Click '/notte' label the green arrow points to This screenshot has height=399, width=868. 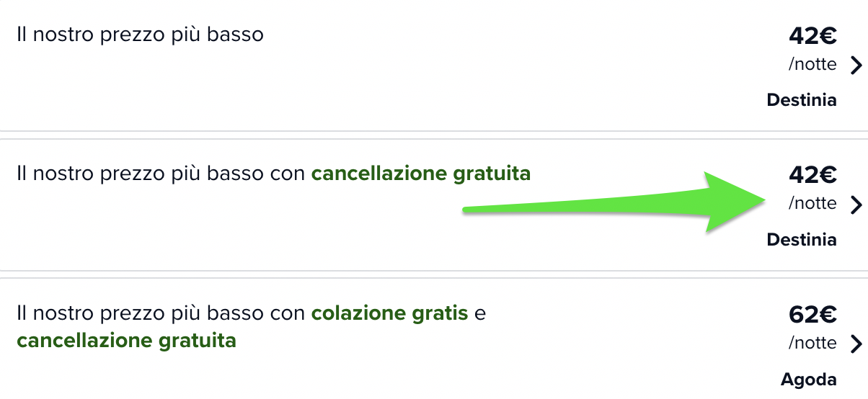[812, 204]
